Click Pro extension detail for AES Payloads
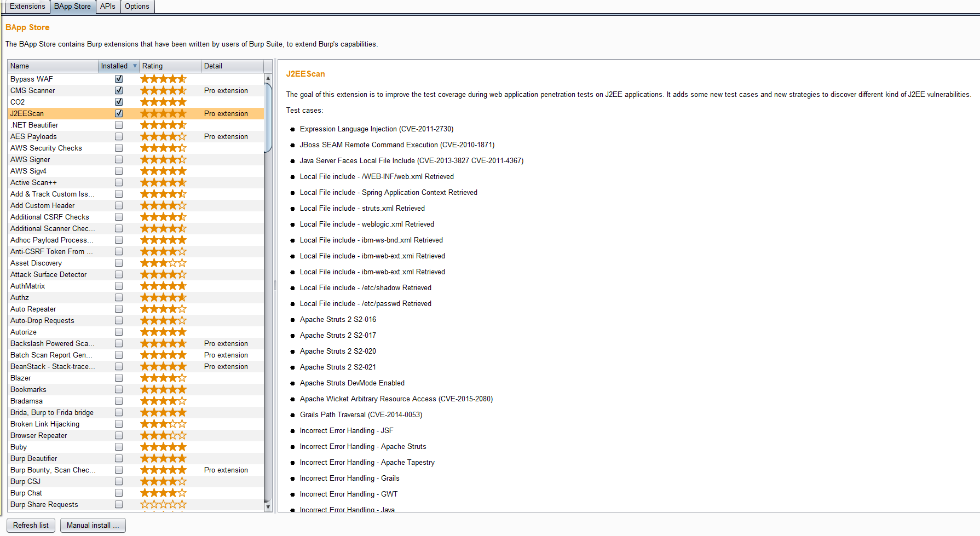 pos(226,136)
